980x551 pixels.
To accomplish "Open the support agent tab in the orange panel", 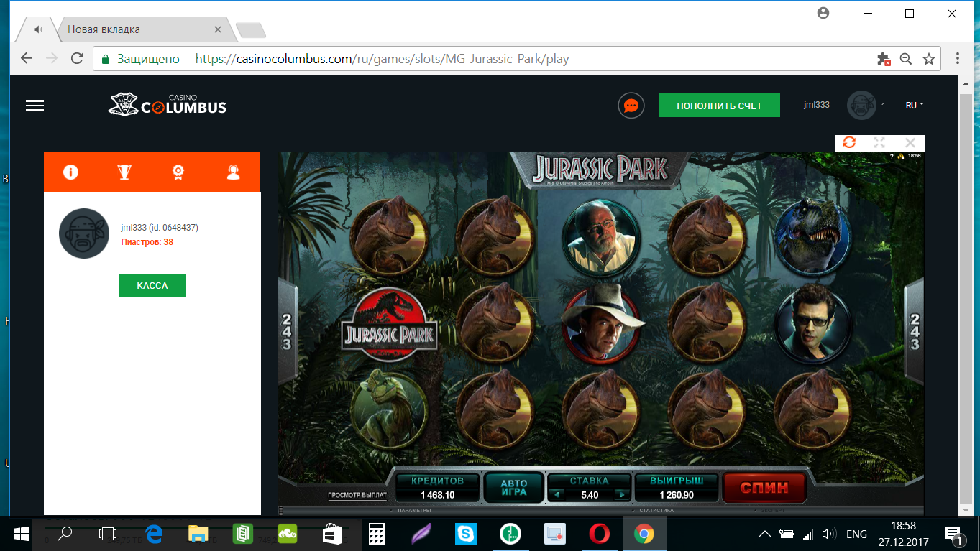I will pos(233,172).
